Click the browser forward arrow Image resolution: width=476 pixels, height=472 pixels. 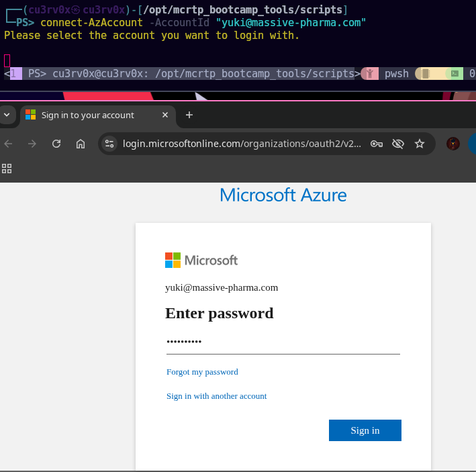32,144
